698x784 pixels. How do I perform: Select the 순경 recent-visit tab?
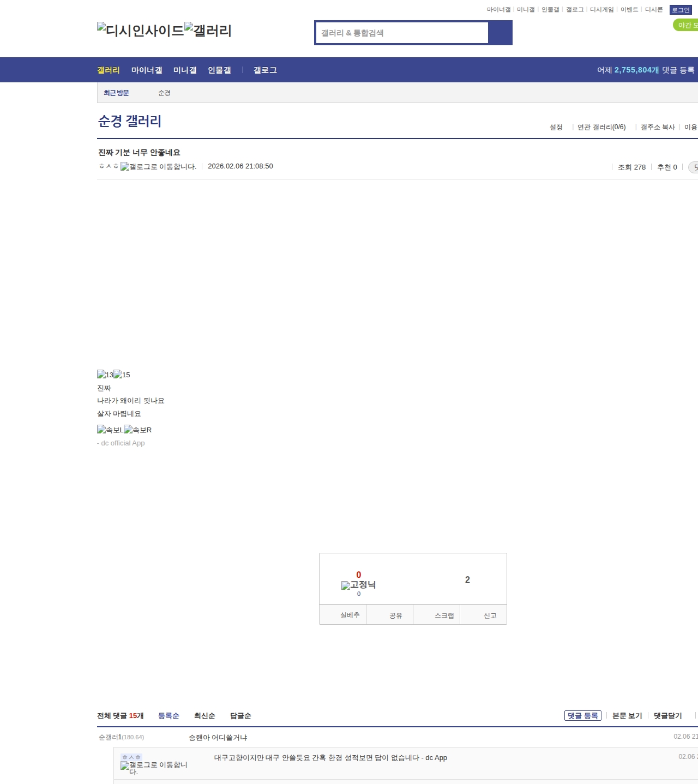(164, 93)
